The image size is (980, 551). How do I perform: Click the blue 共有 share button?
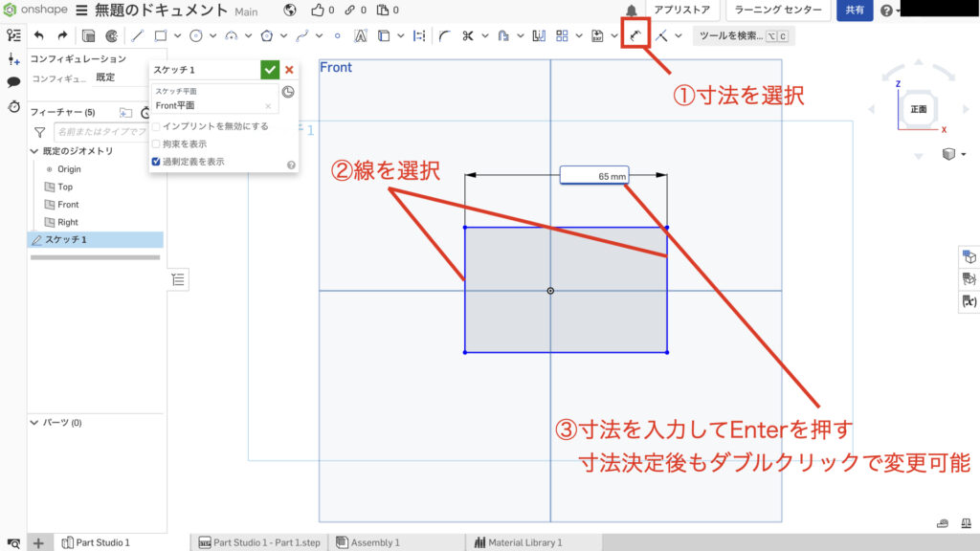tap(855, 10)
